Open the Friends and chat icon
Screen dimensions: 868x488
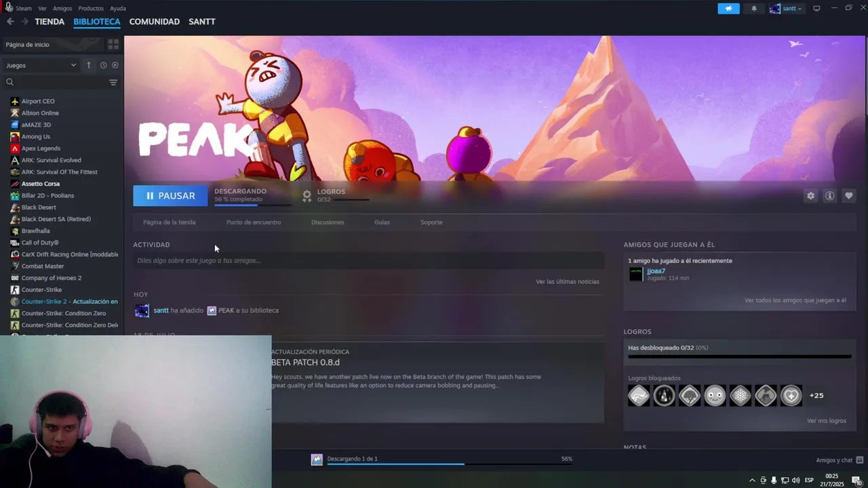[x=860, y=460]
